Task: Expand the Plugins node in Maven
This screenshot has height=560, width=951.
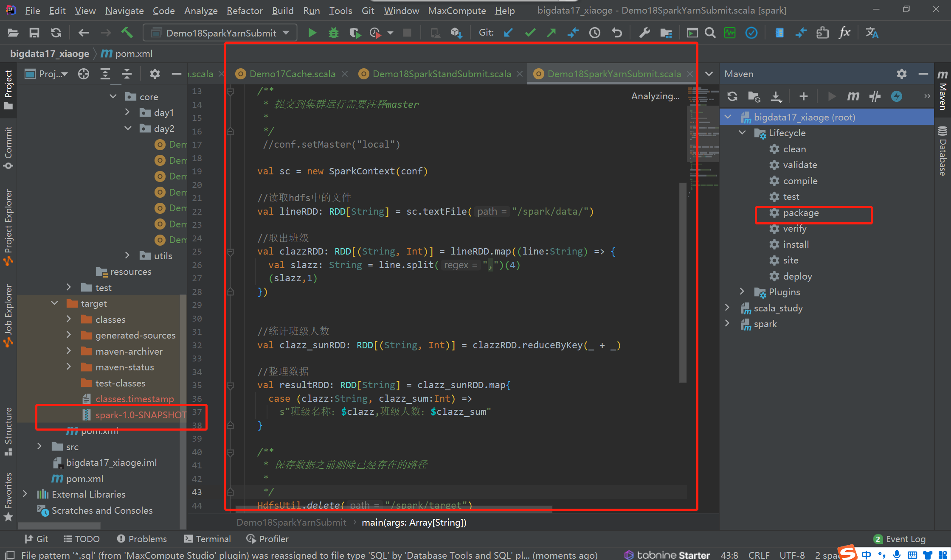Action: pos(742,292)
